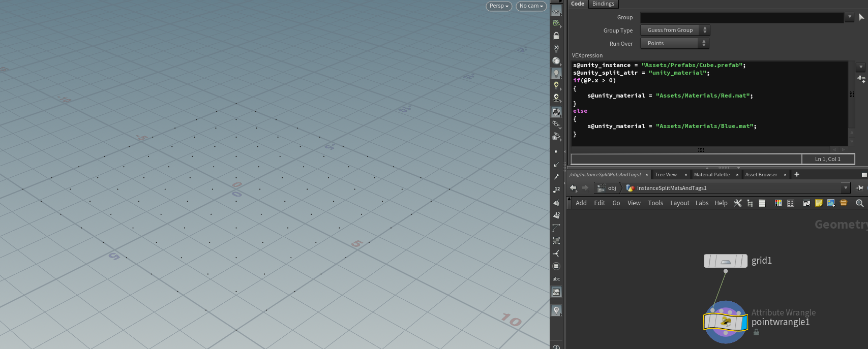868x349 pixels.
Task: Click the back navigation arrow
Action: (x=573, y=188)
